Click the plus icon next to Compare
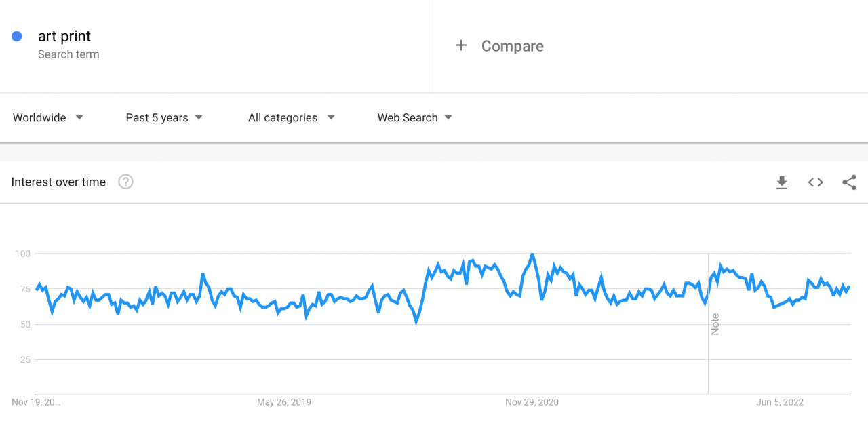 (461, 45)
